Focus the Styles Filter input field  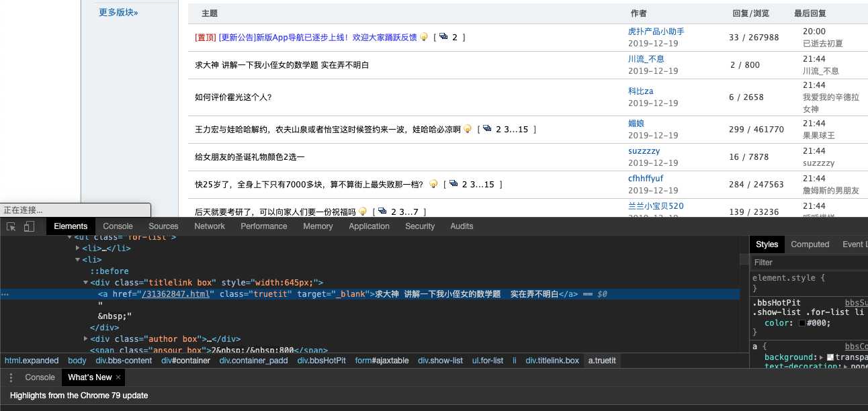809,263
